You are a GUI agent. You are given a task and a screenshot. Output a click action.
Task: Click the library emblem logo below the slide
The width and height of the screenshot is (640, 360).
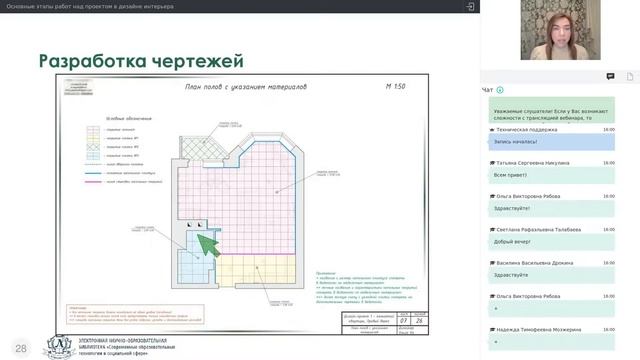[59, 347]
